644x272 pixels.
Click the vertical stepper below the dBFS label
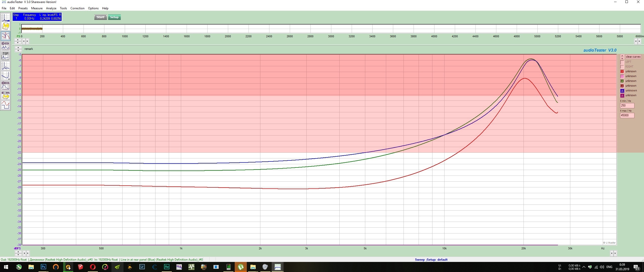click(18, 253)
